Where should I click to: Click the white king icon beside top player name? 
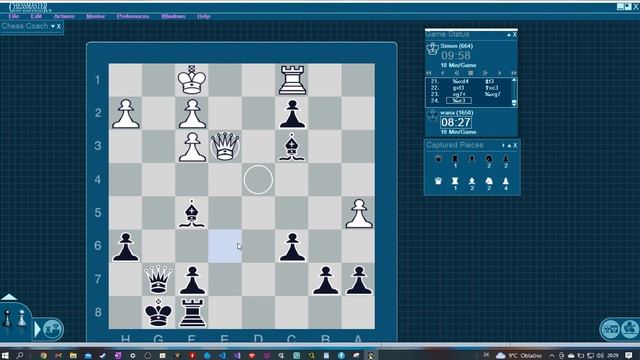(x=432, y=49)
